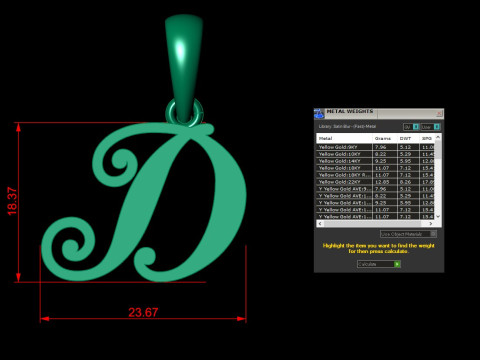Toggle the Use Object Materials checkbox
Viewport: 480px width, 360px height.
point(433,234)
